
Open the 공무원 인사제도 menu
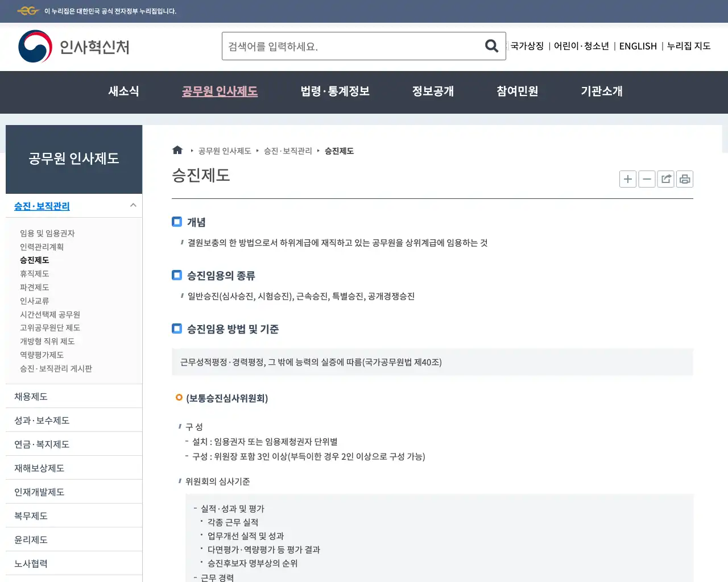coord(220,91)
